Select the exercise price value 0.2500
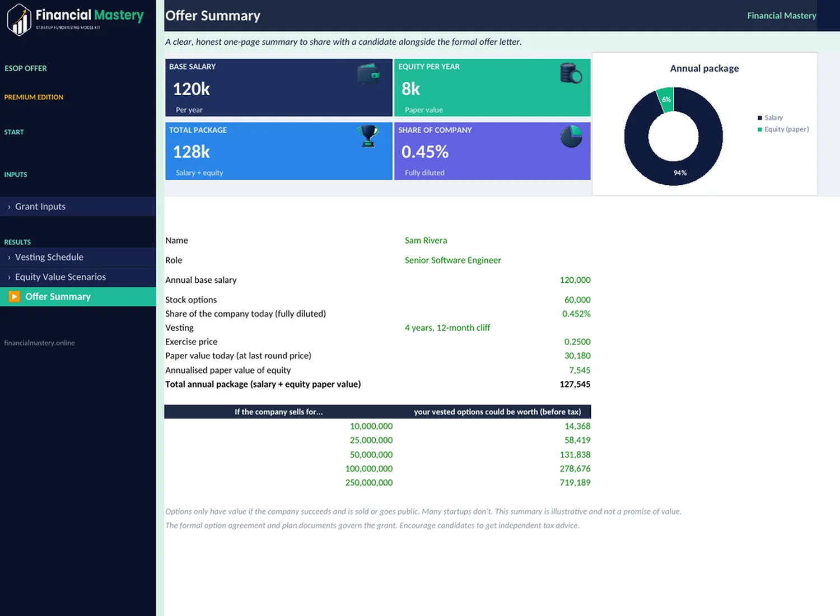The width and height of the screenshot is (840, 616). click(x=577, y=342)
